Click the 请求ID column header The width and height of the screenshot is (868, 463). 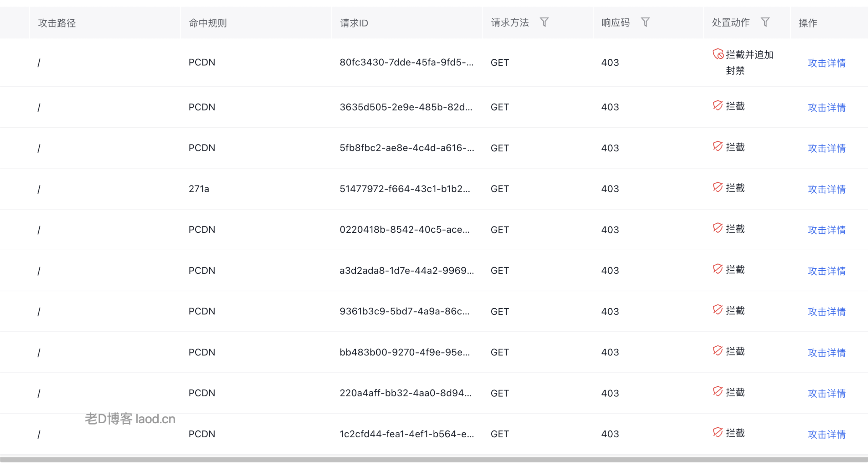point(354,23)
